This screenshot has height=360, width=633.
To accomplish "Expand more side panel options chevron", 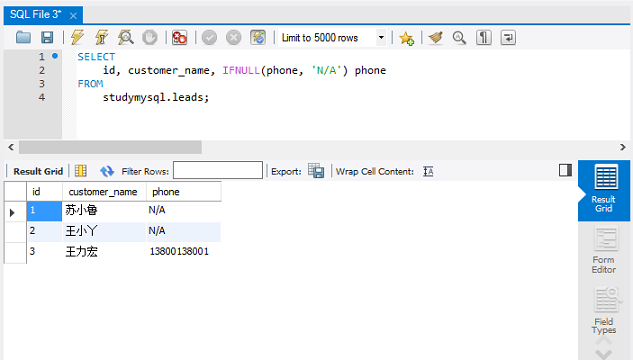I will (x=604, y=354).
